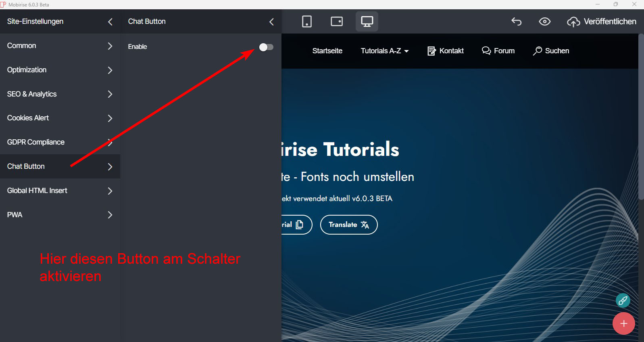Switch to tablet preview mode

click(x=337, y=21)
